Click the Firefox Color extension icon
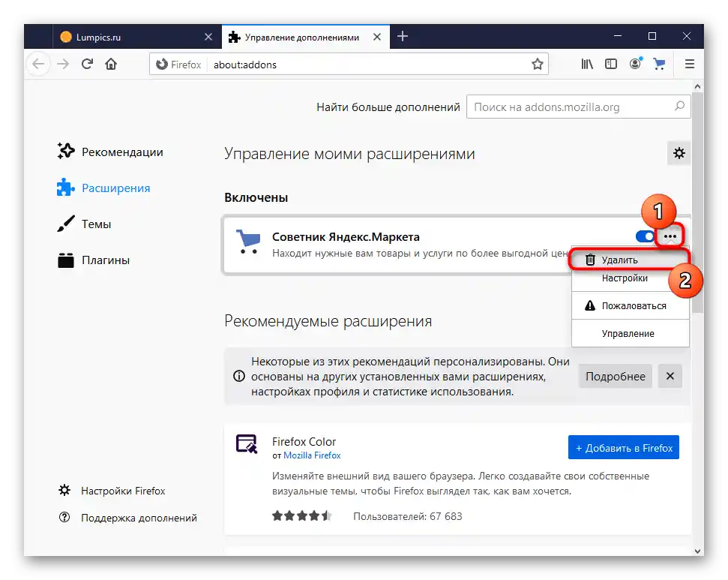The image size is (728, 580). 247,443
